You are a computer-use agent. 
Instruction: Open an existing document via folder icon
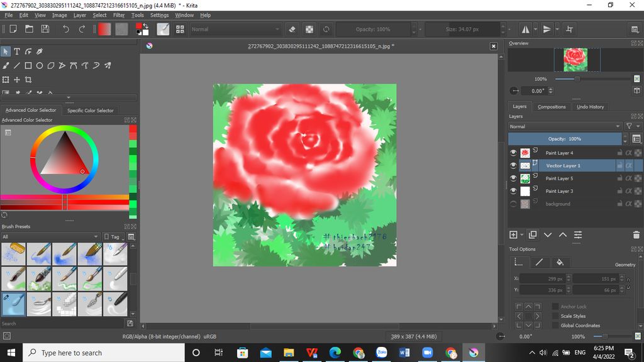pos(29,29)
